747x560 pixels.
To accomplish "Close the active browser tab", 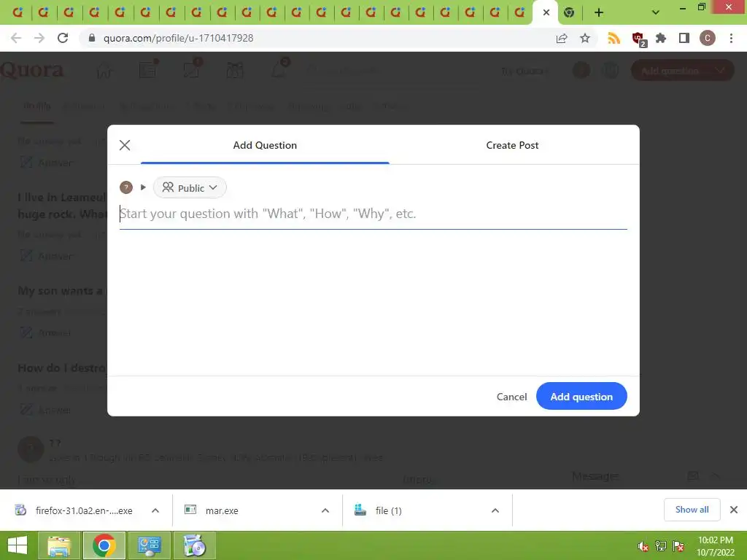I will pyautogui.click(x=546, y=12).
